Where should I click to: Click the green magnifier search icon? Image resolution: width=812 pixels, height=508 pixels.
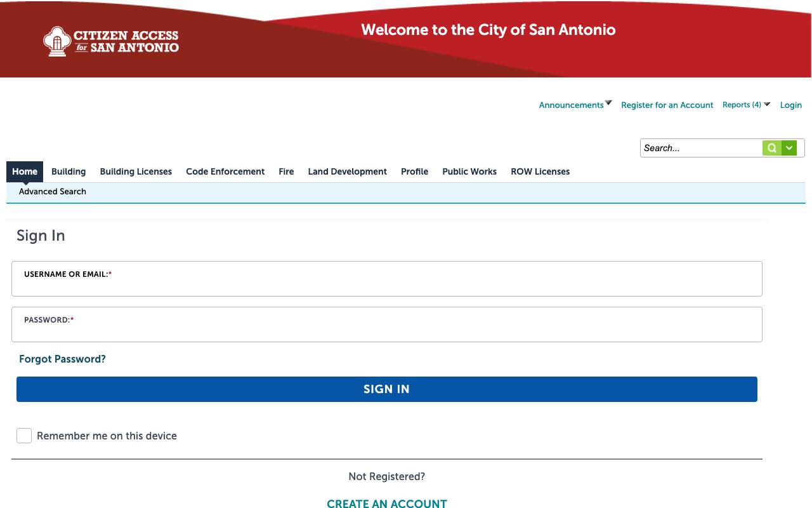coord(771,148)
